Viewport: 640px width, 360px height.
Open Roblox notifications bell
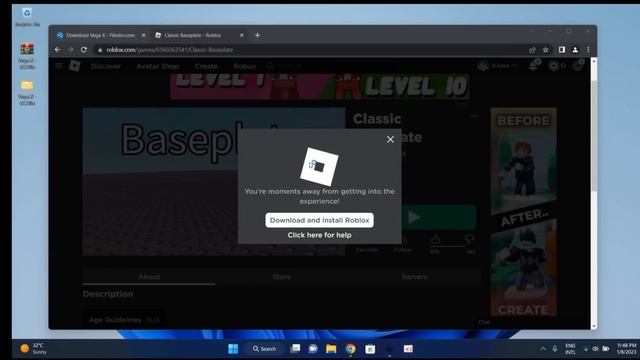point(534,66)
